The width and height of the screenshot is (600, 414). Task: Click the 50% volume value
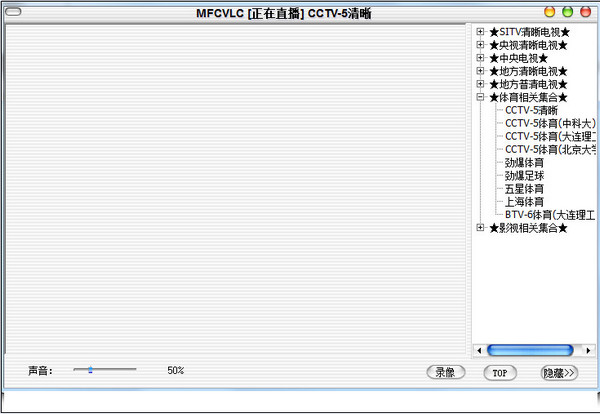pyautogui.click(x=176, y=370)
